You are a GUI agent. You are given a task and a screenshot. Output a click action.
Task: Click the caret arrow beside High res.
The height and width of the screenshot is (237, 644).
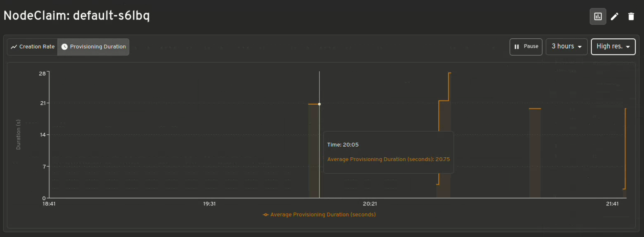tap(628, 47)
